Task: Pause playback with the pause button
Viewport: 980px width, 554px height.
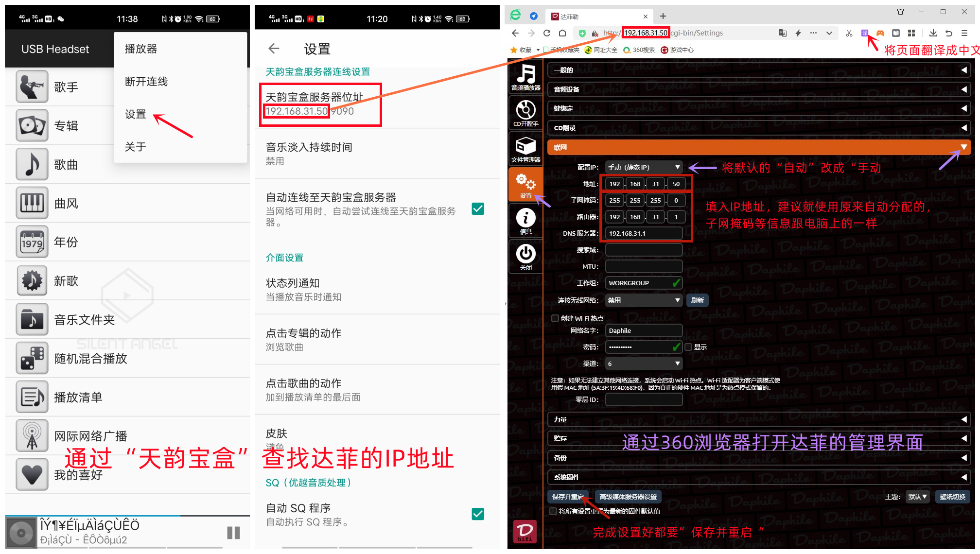Action: point(233,533)
